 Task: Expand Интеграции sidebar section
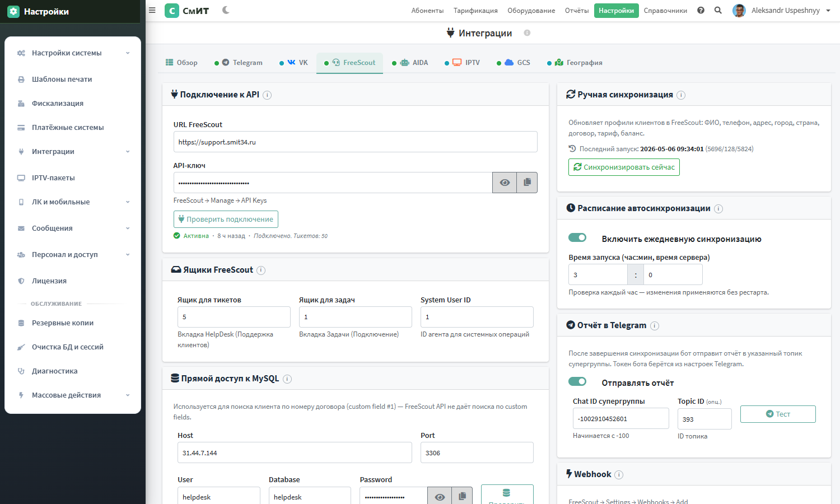pyautogui.click(x=73, y=152)
